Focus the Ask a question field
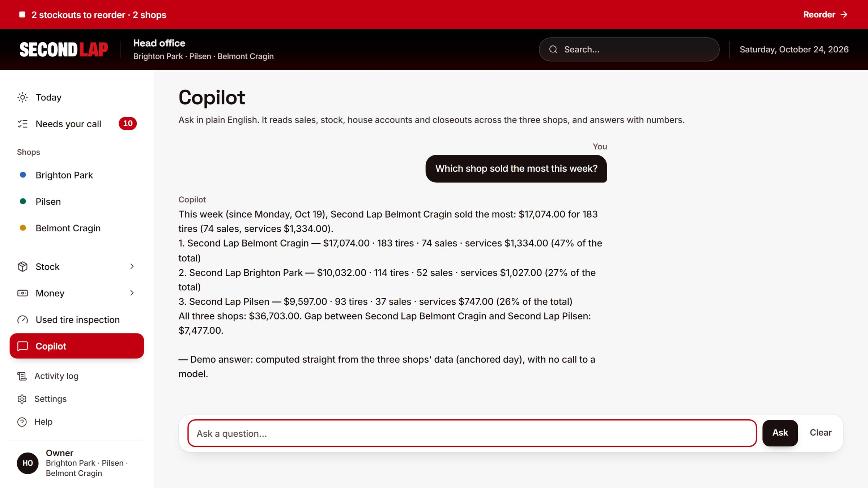868x488 pixels. coord(472,433)
